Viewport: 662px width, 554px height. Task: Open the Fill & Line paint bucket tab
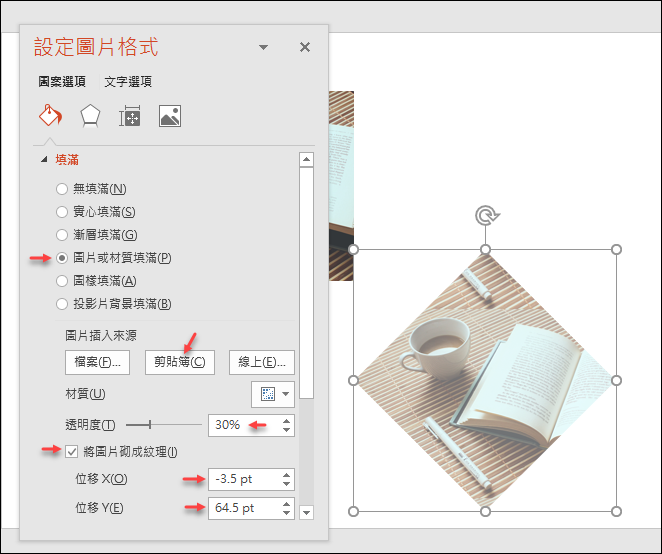[50, 115]
